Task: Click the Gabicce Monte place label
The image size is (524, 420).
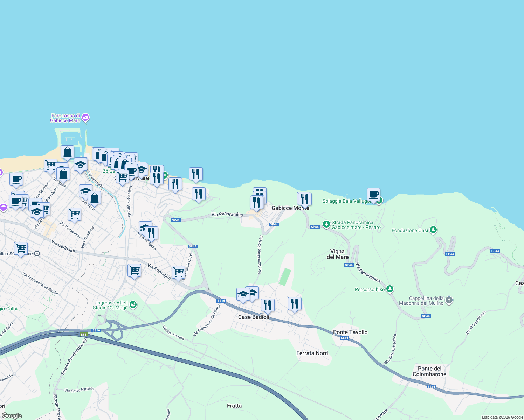Action: click(290, 208)
